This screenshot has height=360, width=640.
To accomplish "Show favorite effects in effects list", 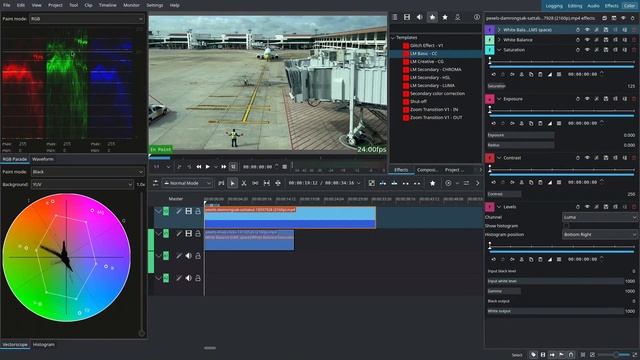I will 445,17.
